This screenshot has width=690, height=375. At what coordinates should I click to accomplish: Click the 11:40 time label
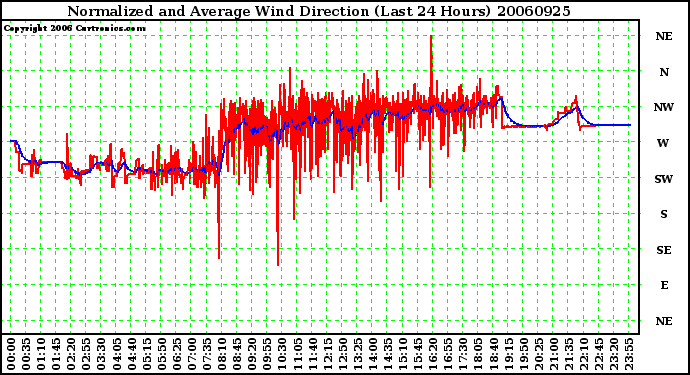click(312, 354)
